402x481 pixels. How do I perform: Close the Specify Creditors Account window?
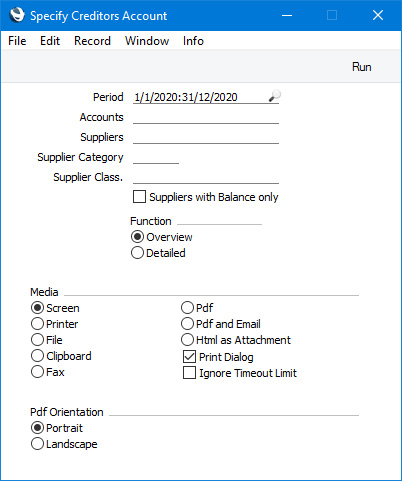click(x=378, y=15)
